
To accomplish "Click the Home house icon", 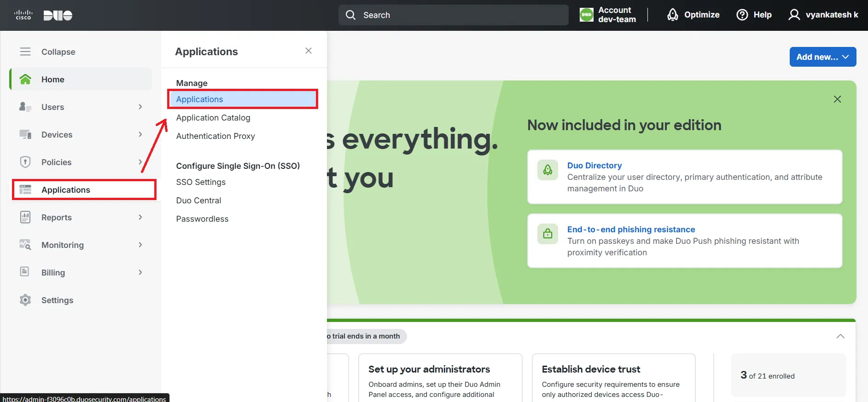I will (x=25, y=79).
